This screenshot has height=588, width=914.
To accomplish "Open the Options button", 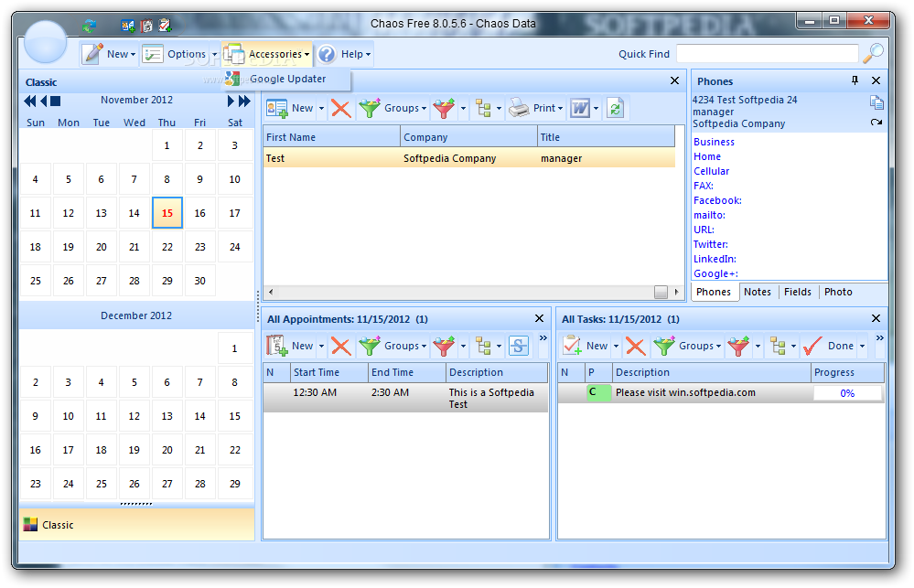I will (x=174, y=54).
